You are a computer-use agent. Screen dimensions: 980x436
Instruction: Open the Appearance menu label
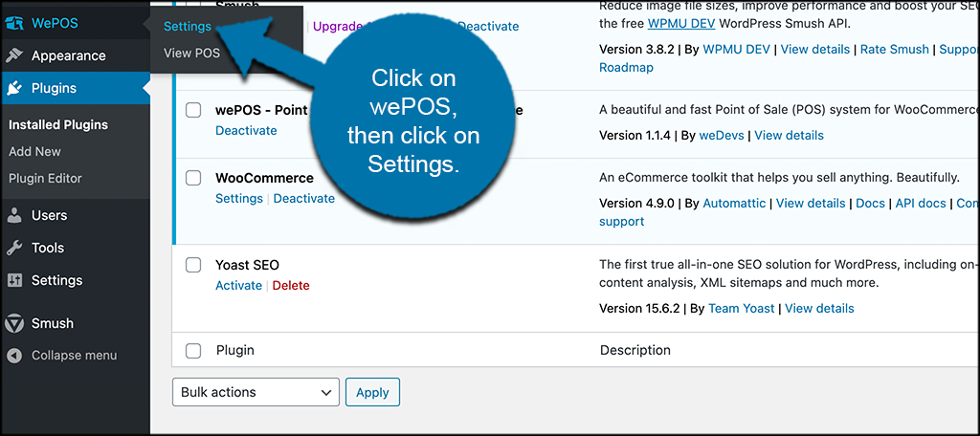click(69, 55)
